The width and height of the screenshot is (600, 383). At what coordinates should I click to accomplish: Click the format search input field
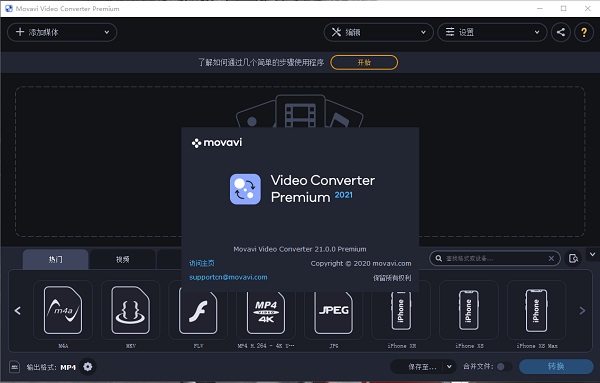494,259
